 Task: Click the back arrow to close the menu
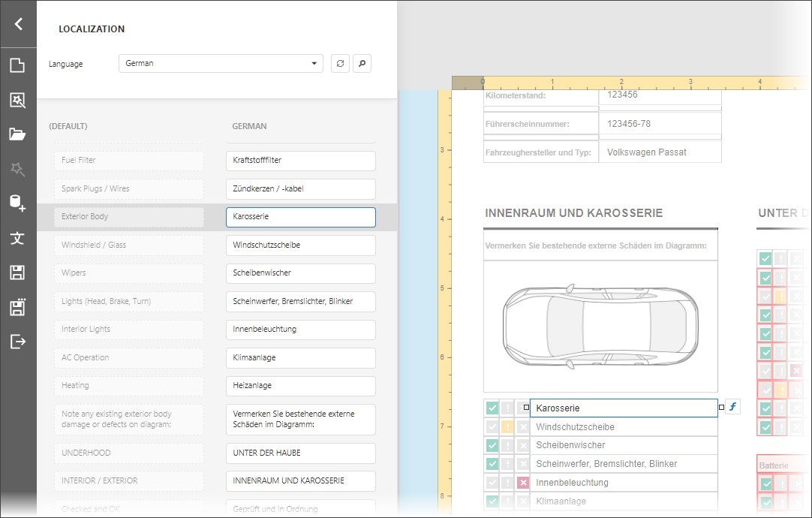point(18,24)
